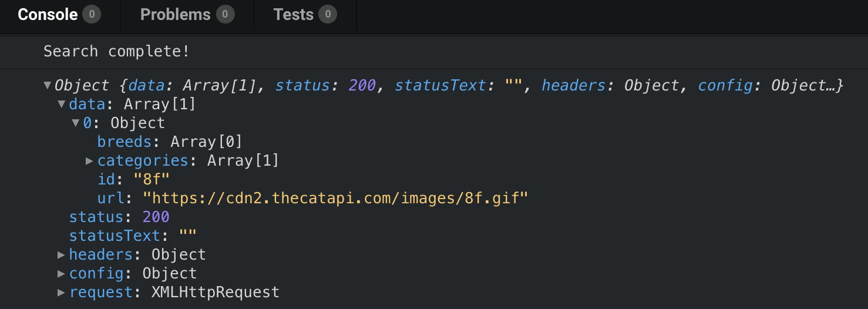Open the Problems tab
Viewport: 868px width, 309px height.
click(187, 15)
